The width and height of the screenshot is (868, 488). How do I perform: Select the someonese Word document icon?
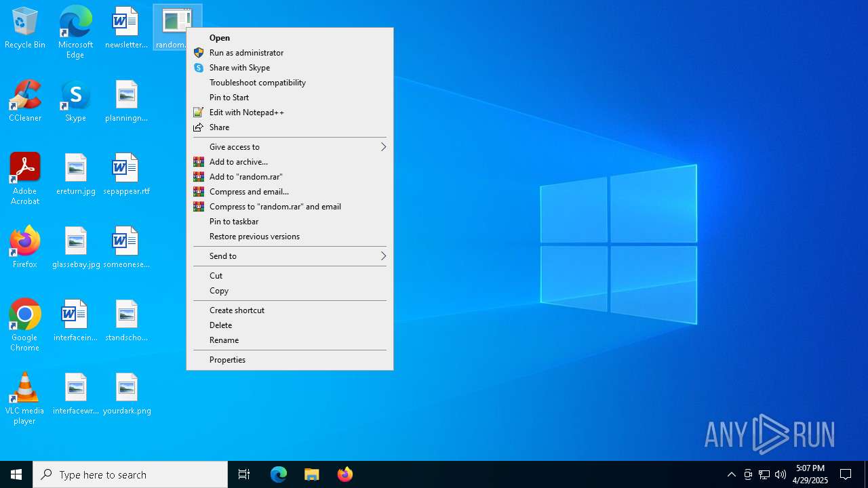[x=126, y=247]
